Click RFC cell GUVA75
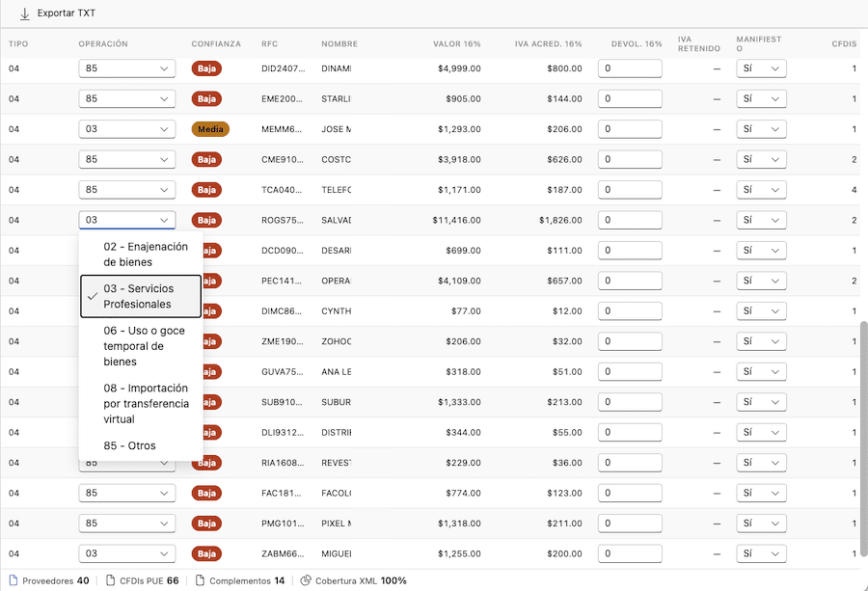Screen dimensions: 868x591 click(283, 372)
